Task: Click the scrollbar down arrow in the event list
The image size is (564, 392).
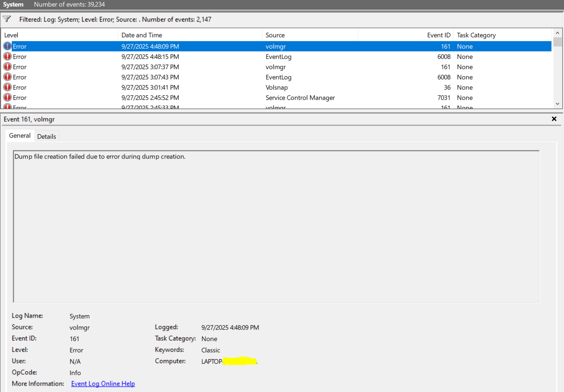Action: [x=558, y=104]
